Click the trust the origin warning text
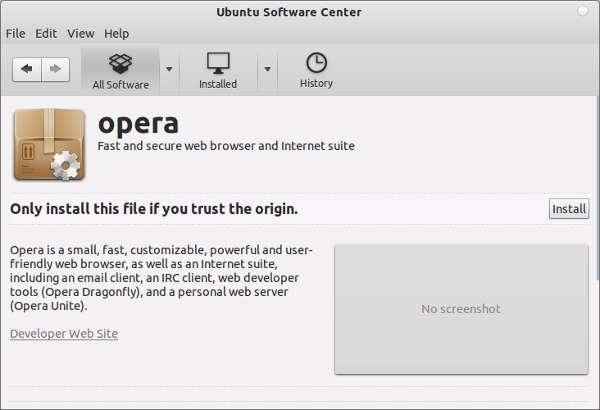Screen dimensions: 600x410 click(154, 209)
